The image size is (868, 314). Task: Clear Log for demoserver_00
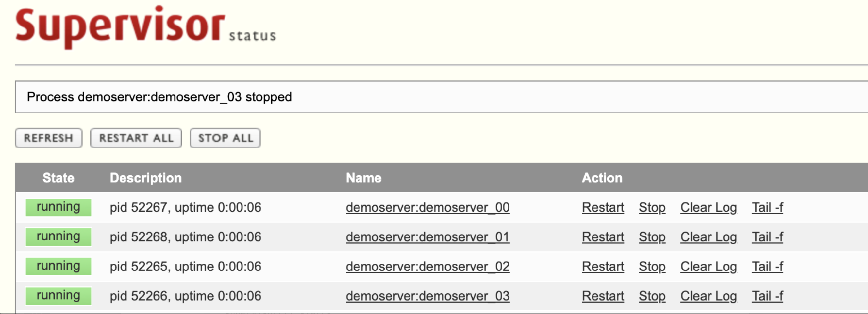tap(708, 207)
